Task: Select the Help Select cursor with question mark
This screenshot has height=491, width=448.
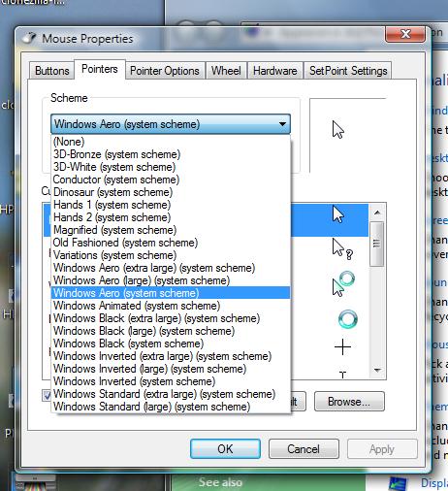Action: coord(342,249)
